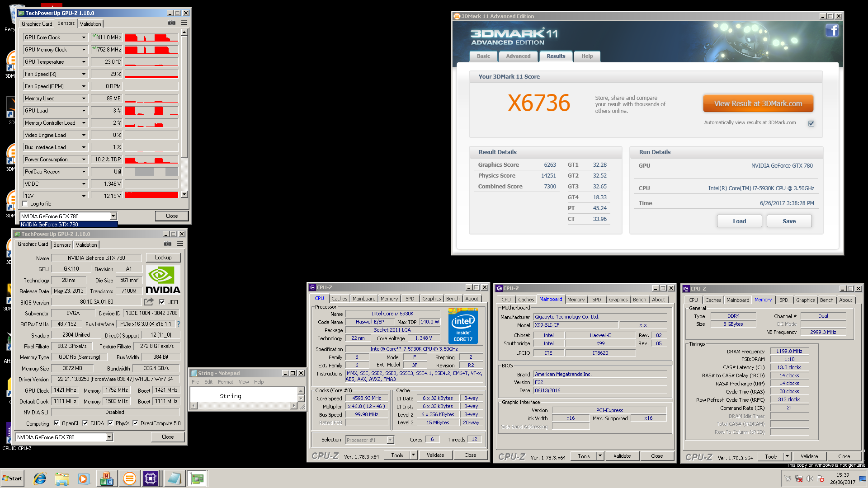Open the hamburger menu in GPU-Z Sensors window
Screen dimensions: 868x488
pyautogui.click(x=184, y=23)
